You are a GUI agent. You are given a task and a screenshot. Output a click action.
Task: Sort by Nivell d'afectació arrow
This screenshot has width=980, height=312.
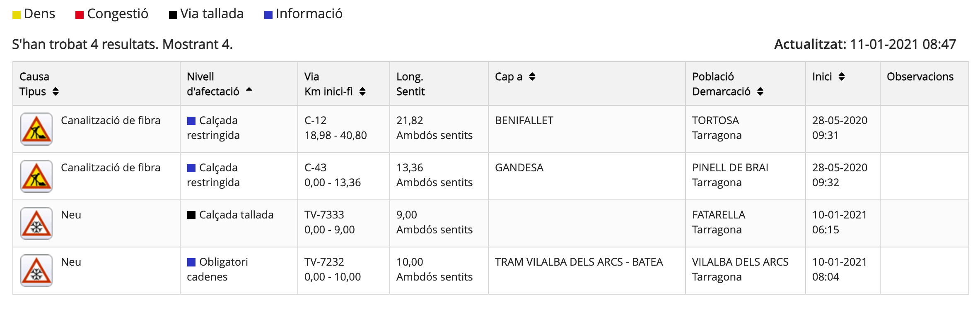point(249,89)
